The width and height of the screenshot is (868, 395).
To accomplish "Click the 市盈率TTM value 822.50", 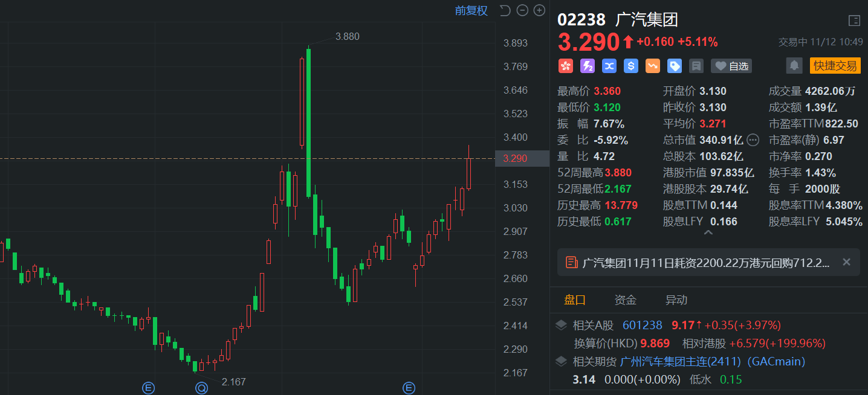I will click(841, 124).
